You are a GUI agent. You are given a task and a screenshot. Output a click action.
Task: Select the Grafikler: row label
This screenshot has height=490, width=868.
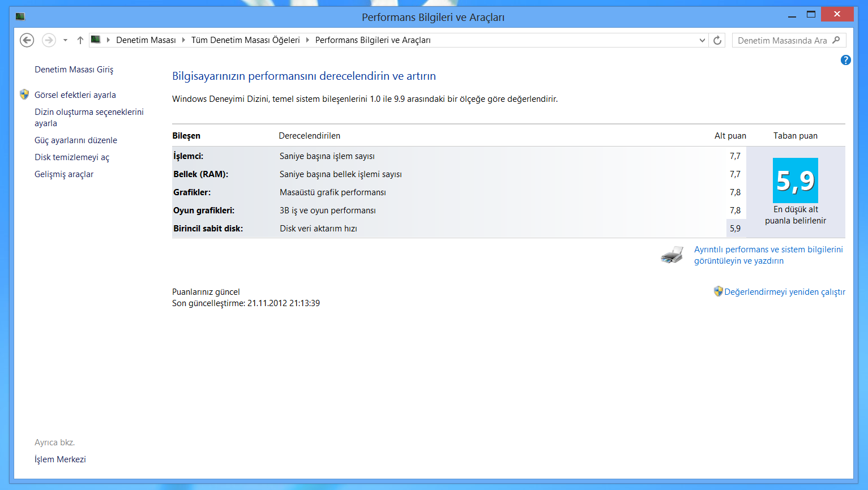coord(192,192)
